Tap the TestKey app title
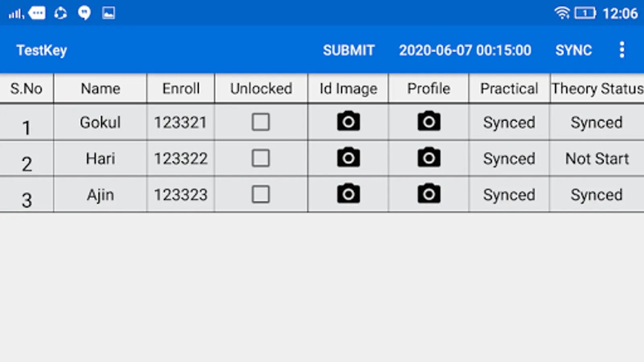This screenshot has height=362, width=644. pos(42,50)
